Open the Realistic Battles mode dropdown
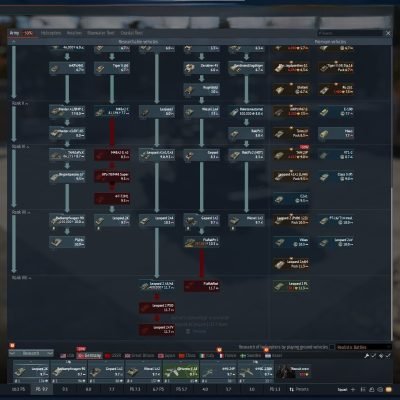The height and width of the screenshot is (400, 400). [x=363, y=347]
